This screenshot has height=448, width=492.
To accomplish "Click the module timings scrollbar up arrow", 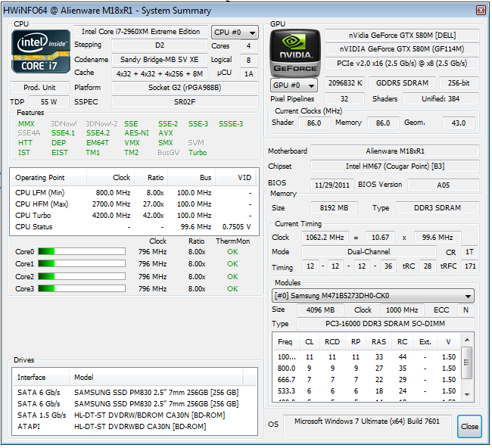I will pyautogui.click(x=467, y=340).
